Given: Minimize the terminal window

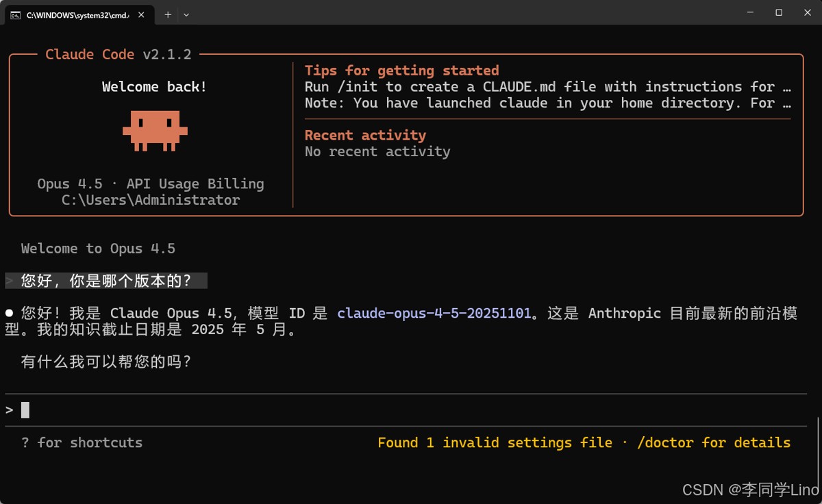Looking at the screenshot, I should click(750, 12).
